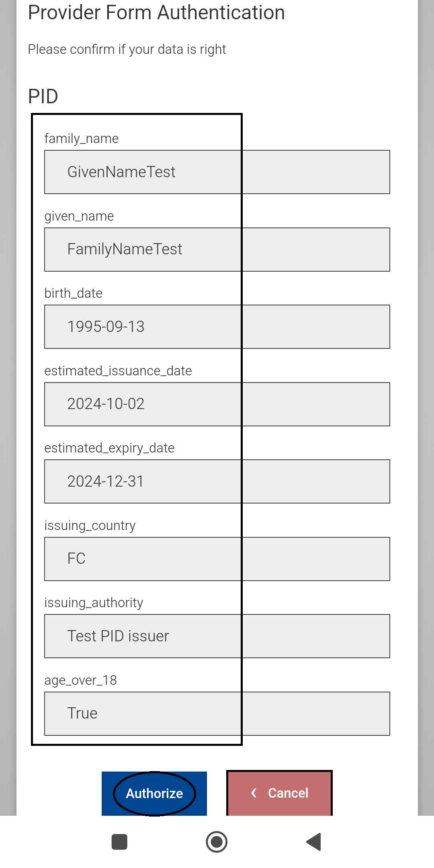This screenshot has width=434, height=868.
Task: Tap the birth_date label text
Action: pos(73,293)
